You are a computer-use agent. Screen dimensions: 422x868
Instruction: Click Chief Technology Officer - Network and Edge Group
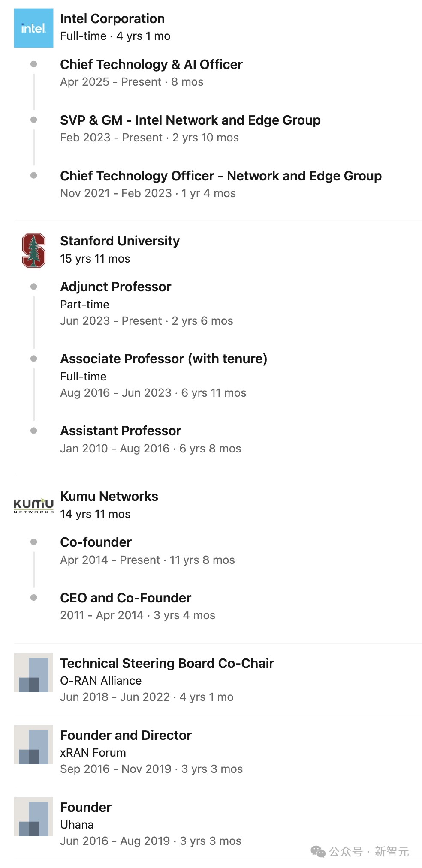(220, 176)
